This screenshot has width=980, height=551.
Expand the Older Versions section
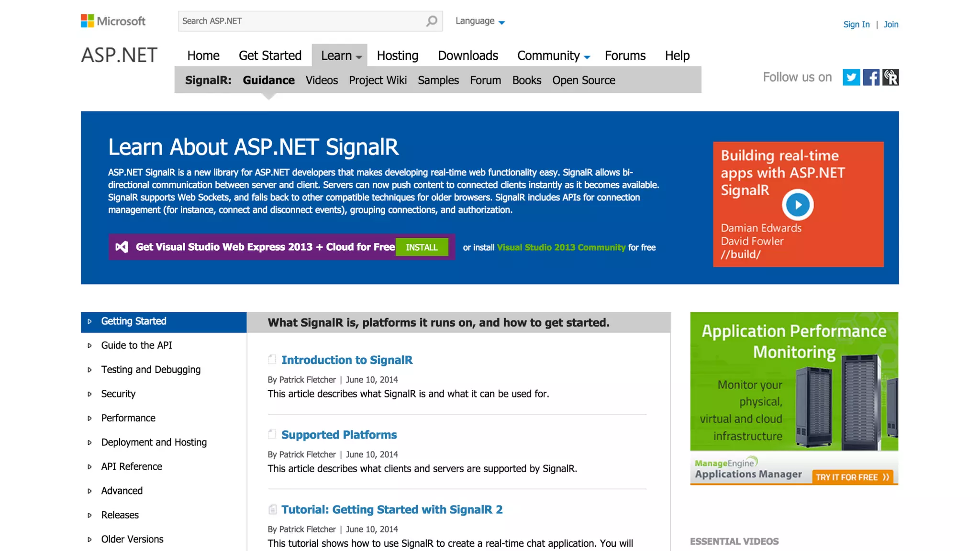89,540
